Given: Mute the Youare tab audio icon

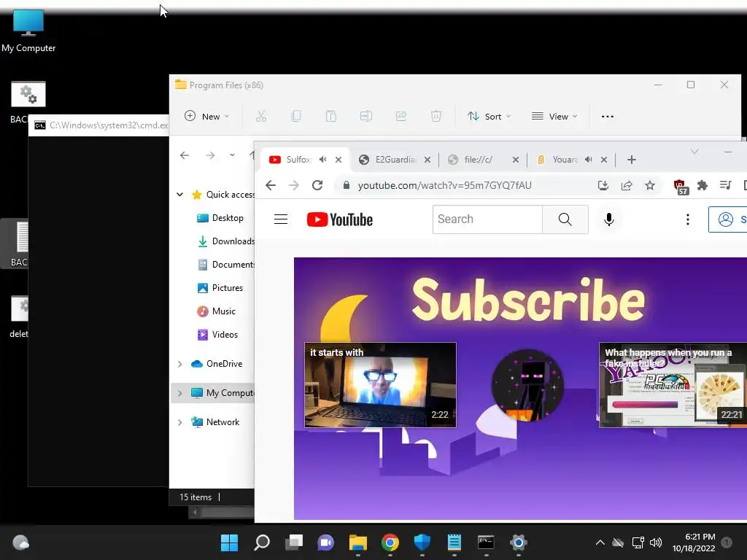Looking at the screenshot, I should (589, 160).
